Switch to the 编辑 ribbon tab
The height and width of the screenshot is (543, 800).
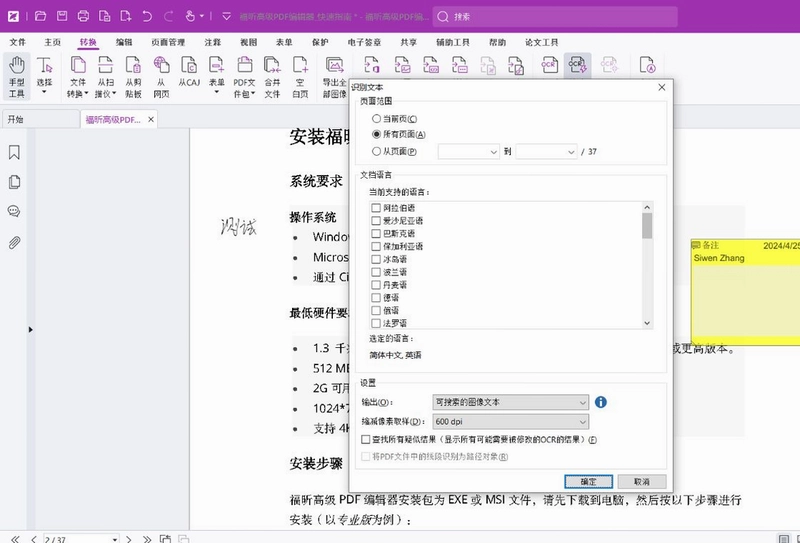[x=123, y=42]
